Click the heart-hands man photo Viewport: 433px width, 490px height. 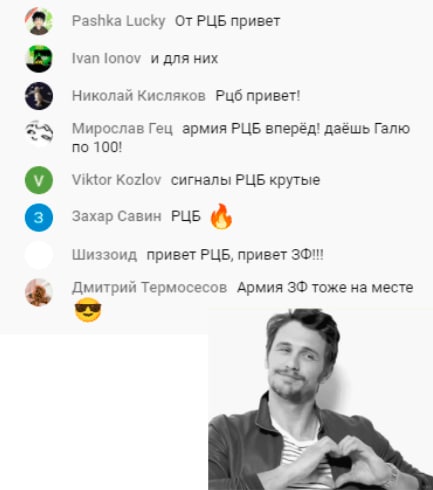click(x=320, y=399)
